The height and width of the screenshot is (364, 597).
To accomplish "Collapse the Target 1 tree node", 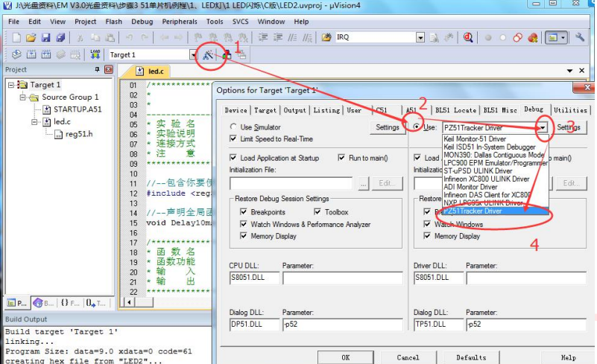I will 11,84.
